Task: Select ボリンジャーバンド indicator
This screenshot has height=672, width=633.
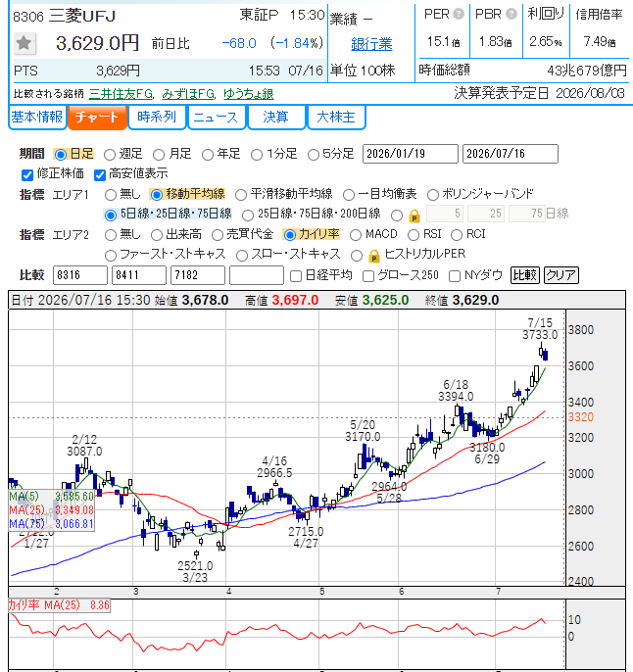Action: point(432,195)
